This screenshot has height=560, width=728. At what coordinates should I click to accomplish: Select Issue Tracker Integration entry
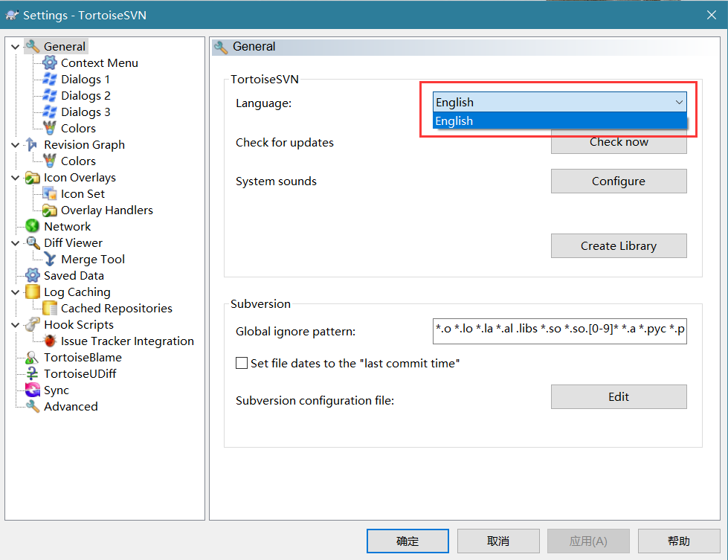tap(127, 341)
